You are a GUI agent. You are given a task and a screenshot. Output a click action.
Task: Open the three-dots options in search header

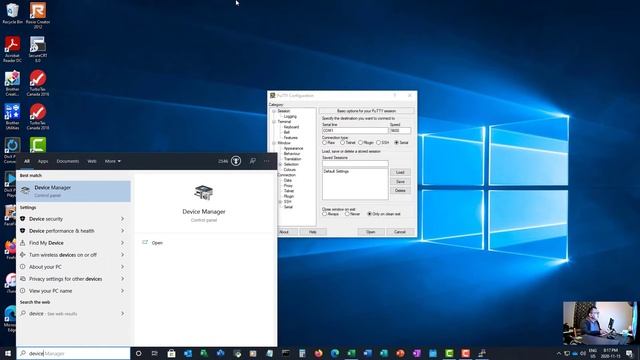[267, 161]
